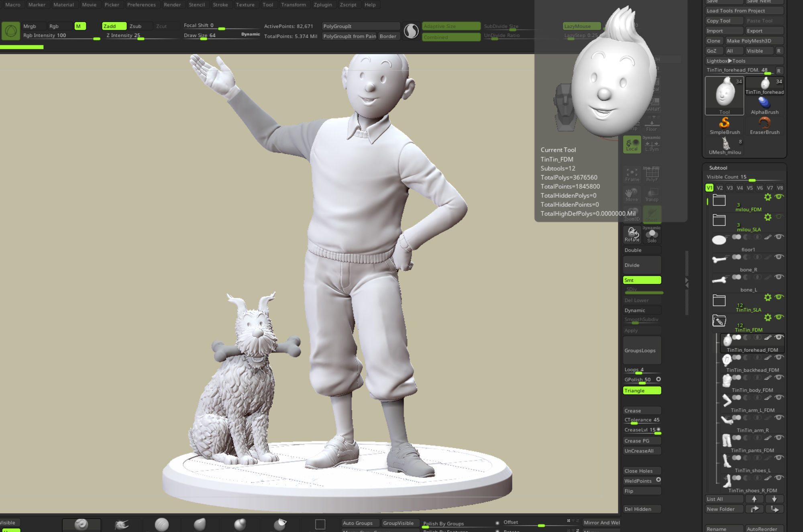The height and width of the screenshot is (532, 803).
Task: Open the Stroke menu
Action: coord(220,5)
